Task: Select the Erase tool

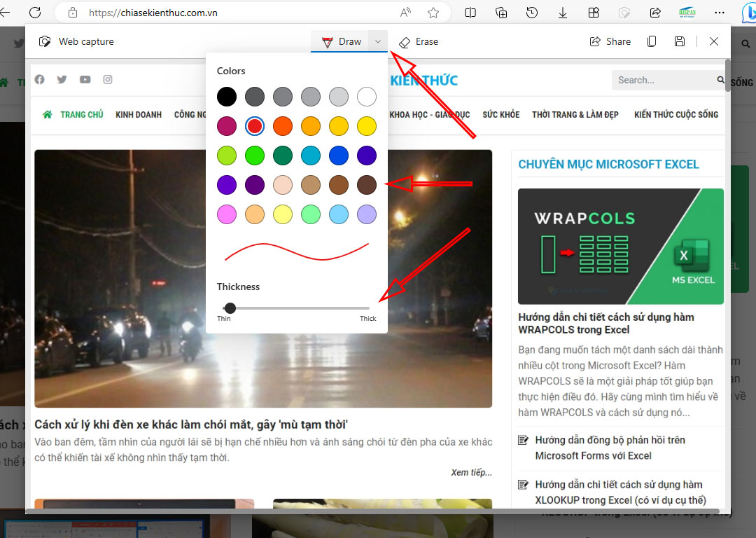Action: pyautogui.click(x=419, y=41)
